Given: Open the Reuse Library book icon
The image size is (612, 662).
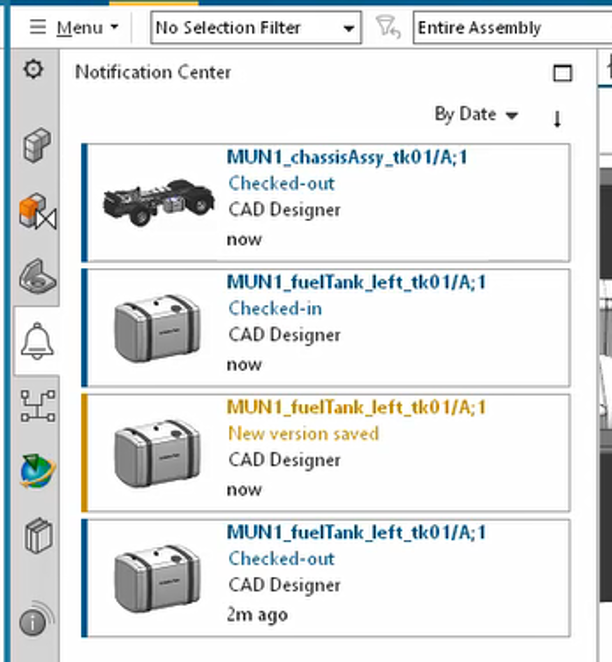Looking at the screenshot, I should [x=36, y=536].
